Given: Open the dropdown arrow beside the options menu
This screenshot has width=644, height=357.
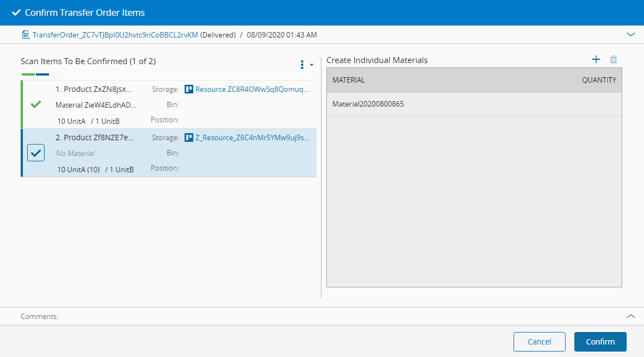Looking at the screenshot, I should [x=312, y=65].
